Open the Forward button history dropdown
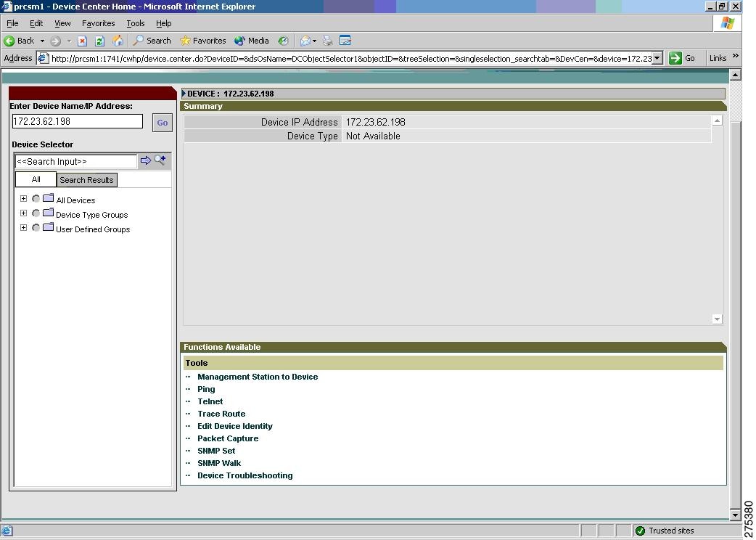The height and width of the screenshot is (540, 756). (69, 41)
